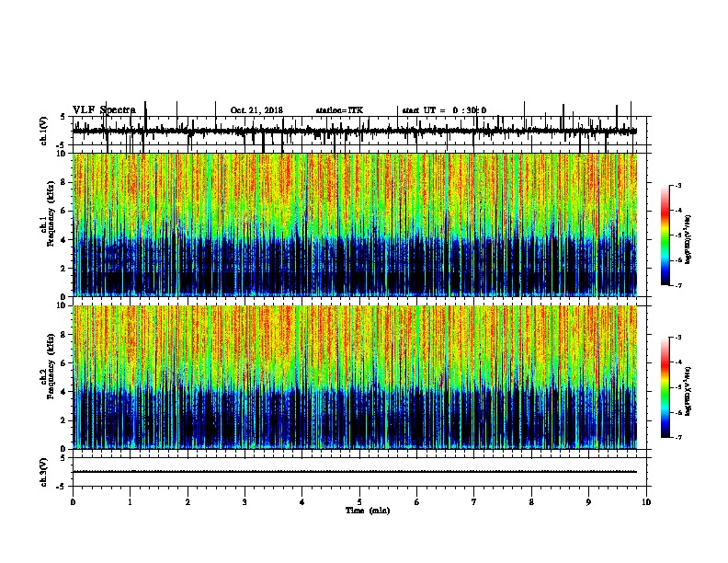Click the "-3" label on ch.1 color bar
The image size is (728, 563).
pyautogui.click(x=677, y=185)
